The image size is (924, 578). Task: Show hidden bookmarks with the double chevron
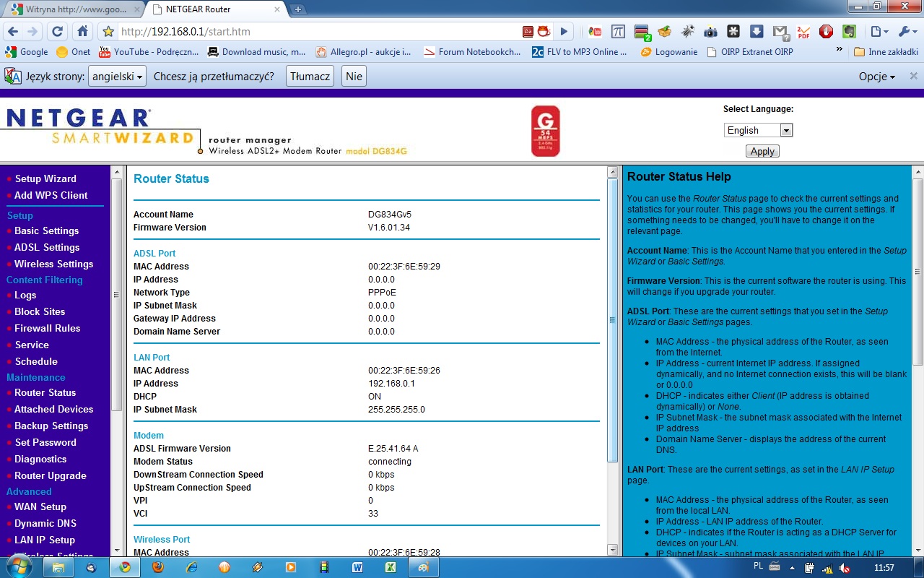pos(839,50)
